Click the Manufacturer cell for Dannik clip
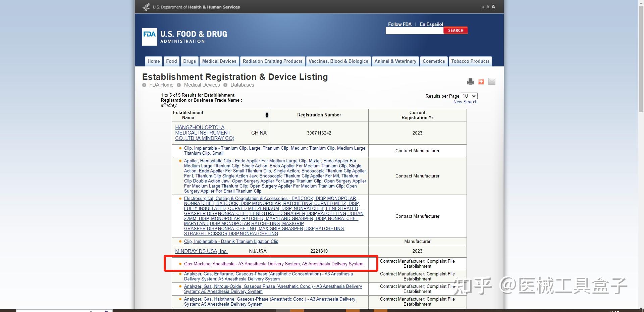 pyautogui.click(x=417, y=242)
